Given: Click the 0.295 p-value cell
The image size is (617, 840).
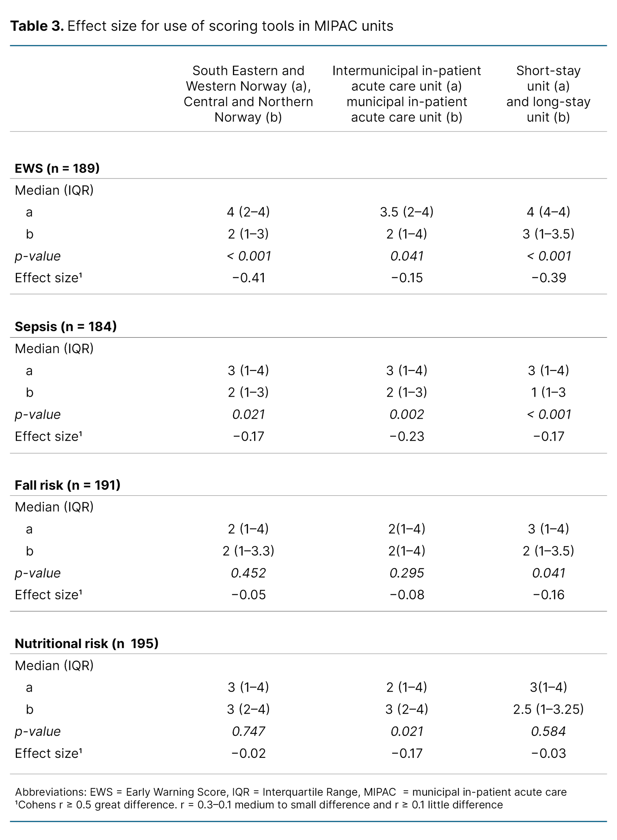Looking at the screenshot, I should point(406,573).
